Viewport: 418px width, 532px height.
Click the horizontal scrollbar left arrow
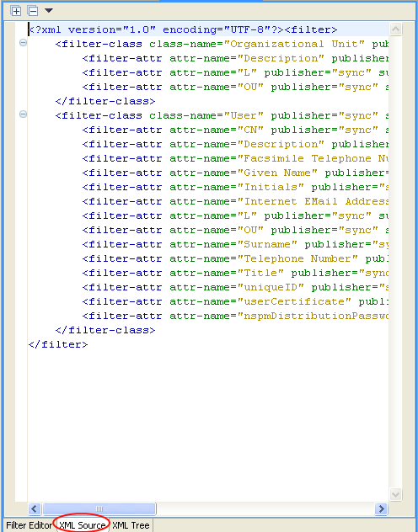[35, 509]
